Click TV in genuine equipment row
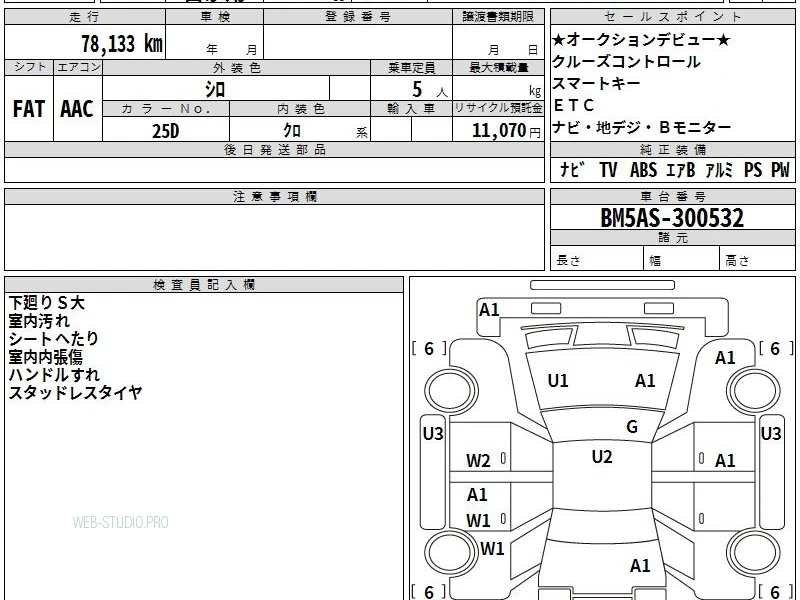Viewport: 800px width, 600px height. [x=608, y=170]
